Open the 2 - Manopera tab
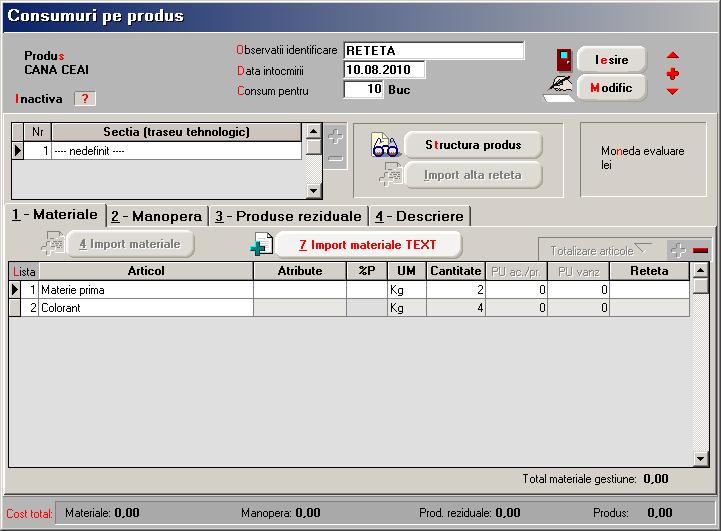This screenshot has height=531, width=721. (157, 216)
